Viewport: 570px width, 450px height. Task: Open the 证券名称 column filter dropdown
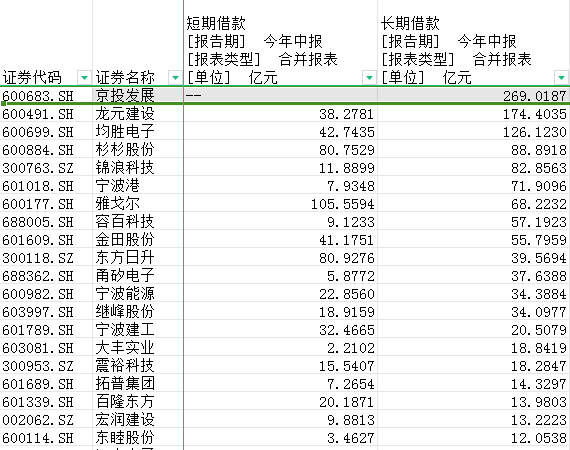pyautogui.click(x=175, y=77)
